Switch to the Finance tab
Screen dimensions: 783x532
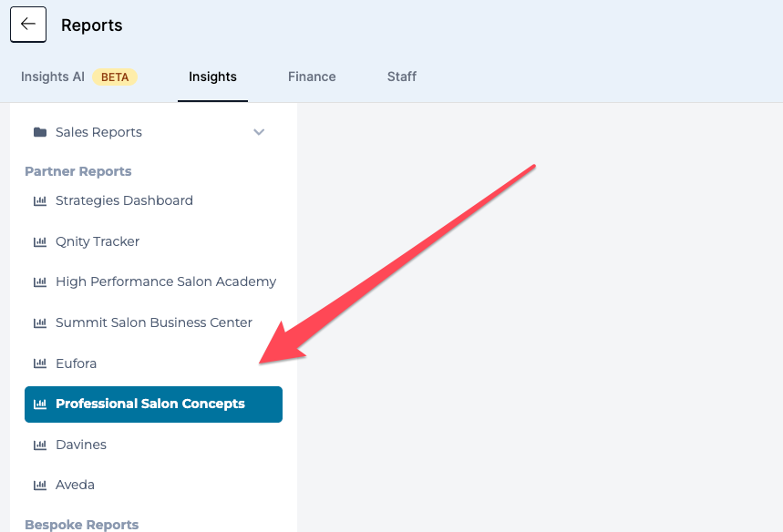(312, 77)
